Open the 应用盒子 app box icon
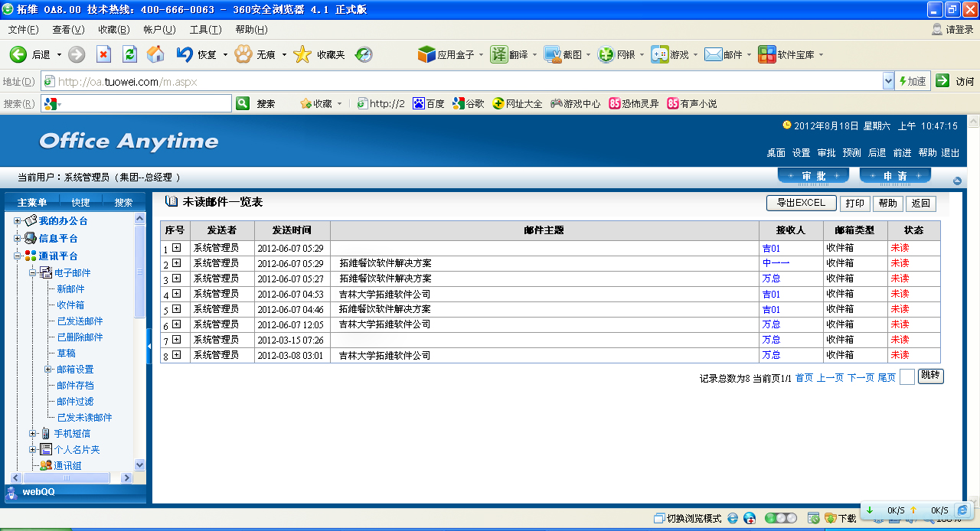 (426, 54)
